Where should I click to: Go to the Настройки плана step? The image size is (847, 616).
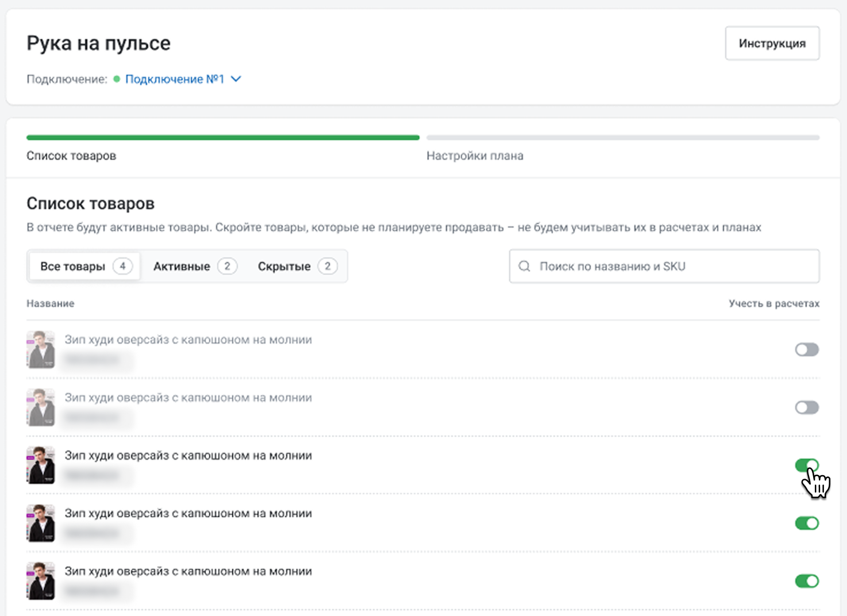[475, 156]
